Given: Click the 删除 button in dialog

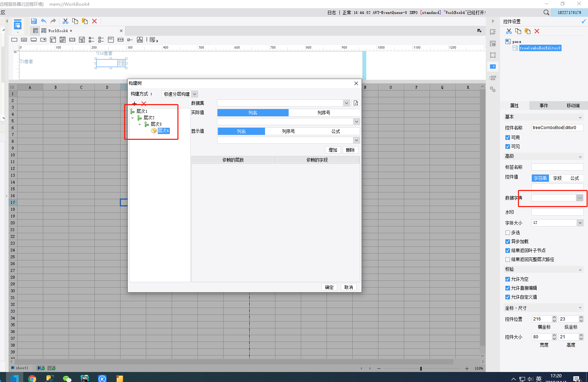Looking at the screenshot, I should click(x=351, y=150).
